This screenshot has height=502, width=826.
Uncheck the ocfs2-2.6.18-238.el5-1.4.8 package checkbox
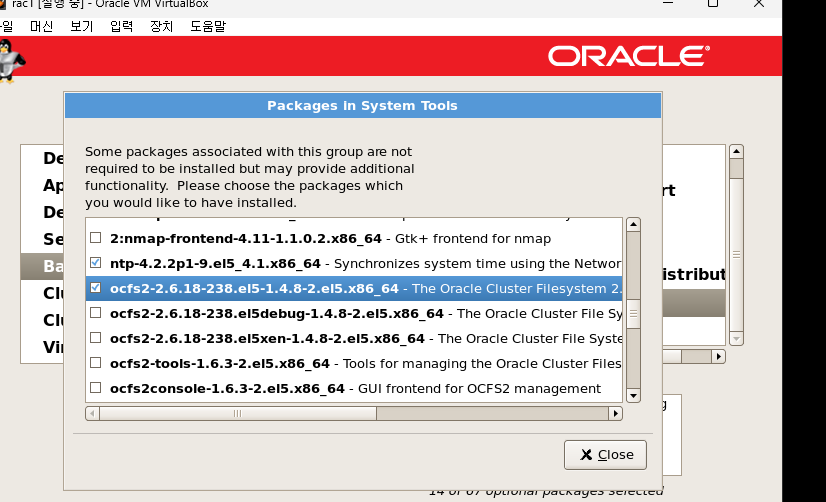click(95, 288)
